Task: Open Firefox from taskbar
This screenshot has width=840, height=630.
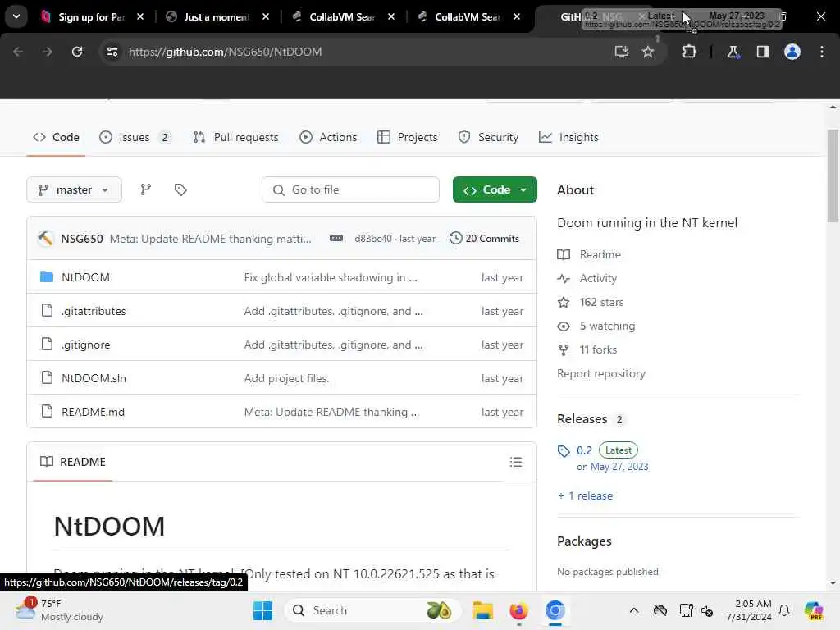Action: point(518,610)
